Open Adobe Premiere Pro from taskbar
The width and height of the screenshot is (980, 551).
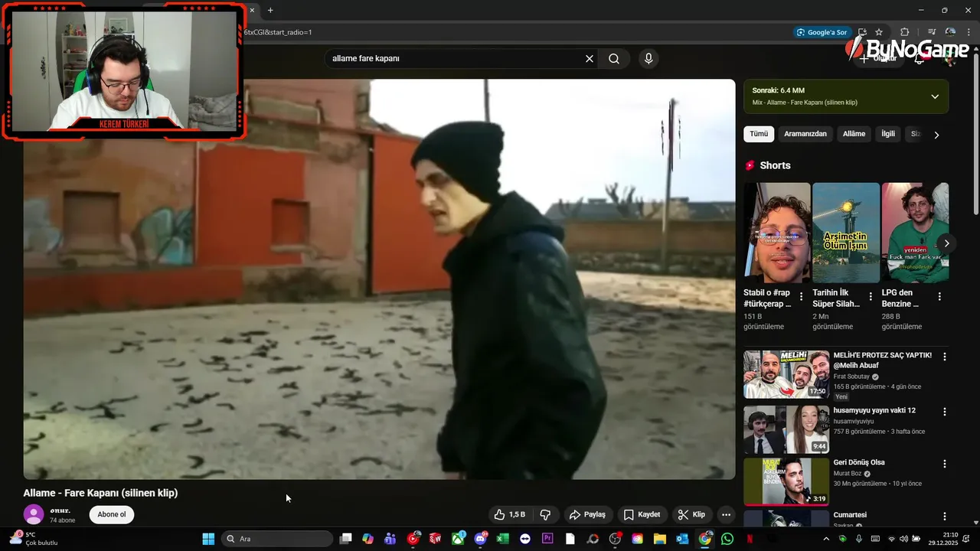[x=547, y=539]
